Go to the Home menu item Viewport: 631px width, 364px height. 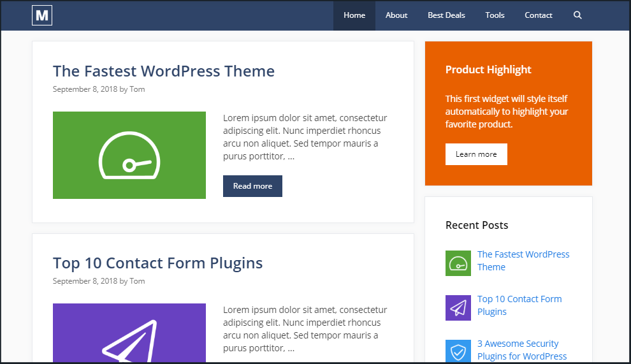pos(354,15)
